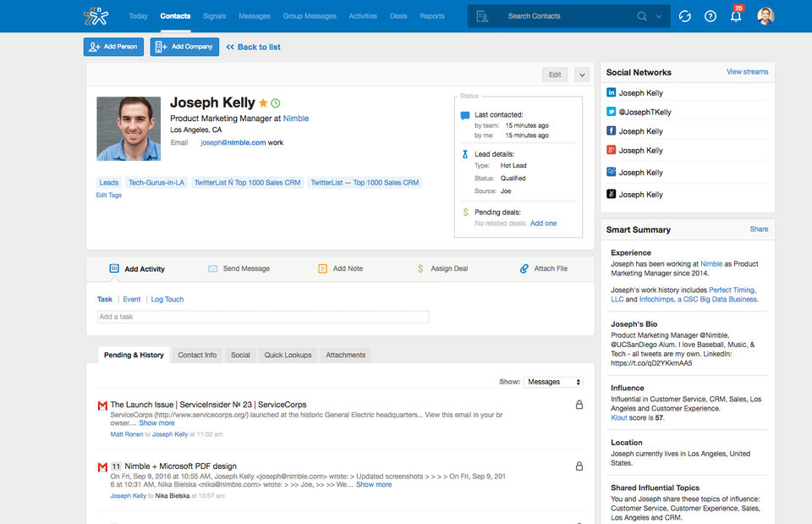Open the Group Messages menu

tap(310, 16)
